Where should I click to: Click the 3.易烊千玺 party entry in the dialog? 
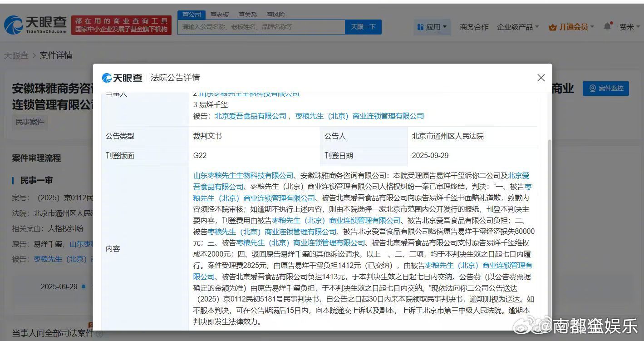pyautogui.click(x=210, y=104)
